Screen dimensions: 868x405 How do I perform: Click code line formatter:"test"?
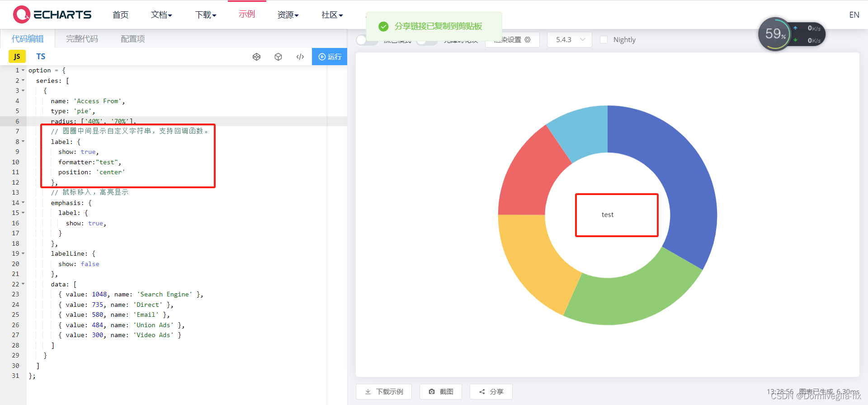tap(90, 162)
